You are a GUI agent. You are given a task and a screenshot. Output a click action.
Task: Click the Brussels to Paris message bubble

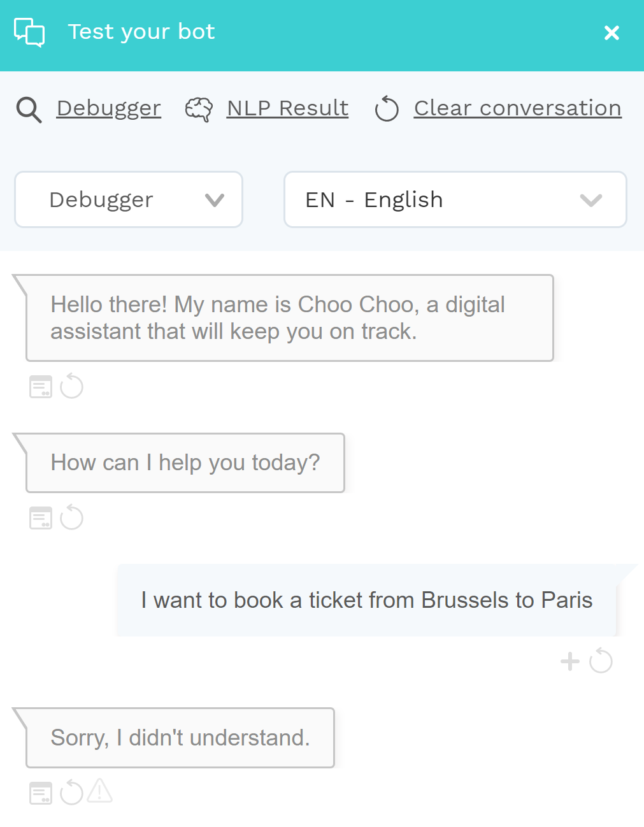367,600
